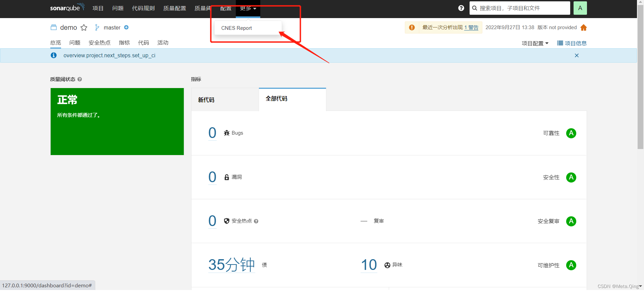Dismiss the set_up_ci notification banner
The height and width of the screenshot is (292, 644).
(x=577, y=56)
